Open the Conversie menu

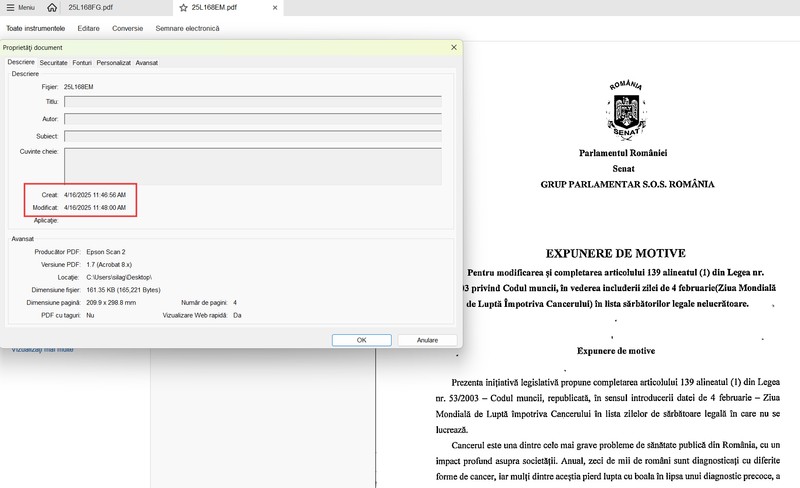click(128, 29)
